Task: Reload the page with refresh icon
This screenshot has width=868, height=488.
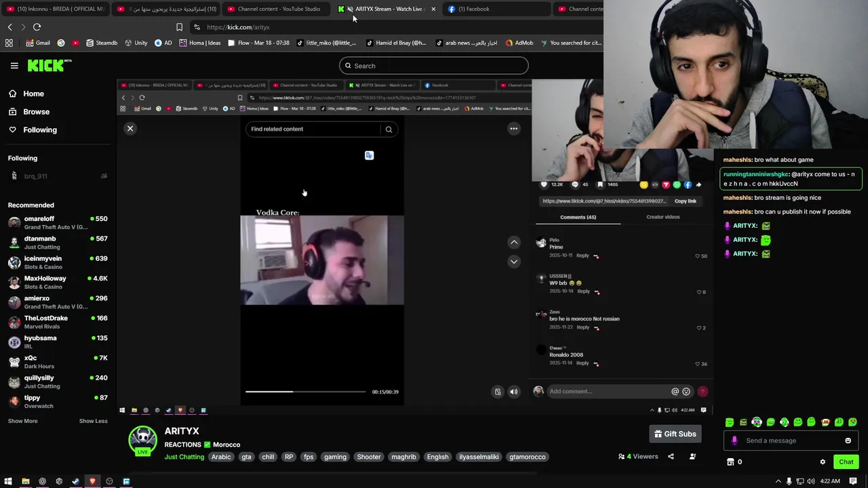Action: [37, 27]
